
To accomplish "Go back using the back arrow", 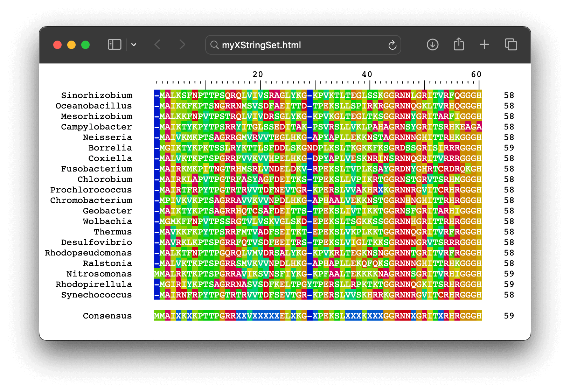I will click(158, 45).
